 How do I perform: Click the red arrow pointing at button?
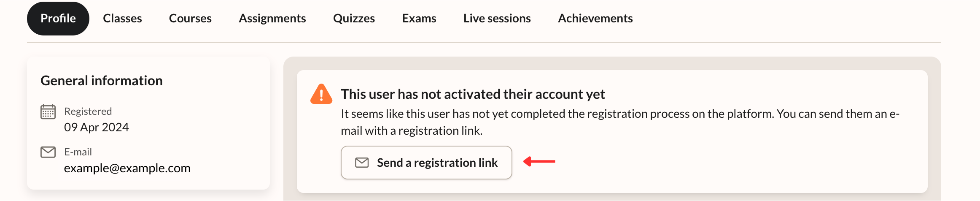539,162
